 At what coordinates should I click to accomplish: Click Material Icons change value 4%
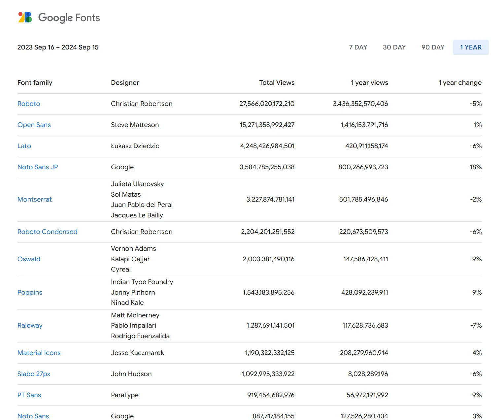pos(477,353)
